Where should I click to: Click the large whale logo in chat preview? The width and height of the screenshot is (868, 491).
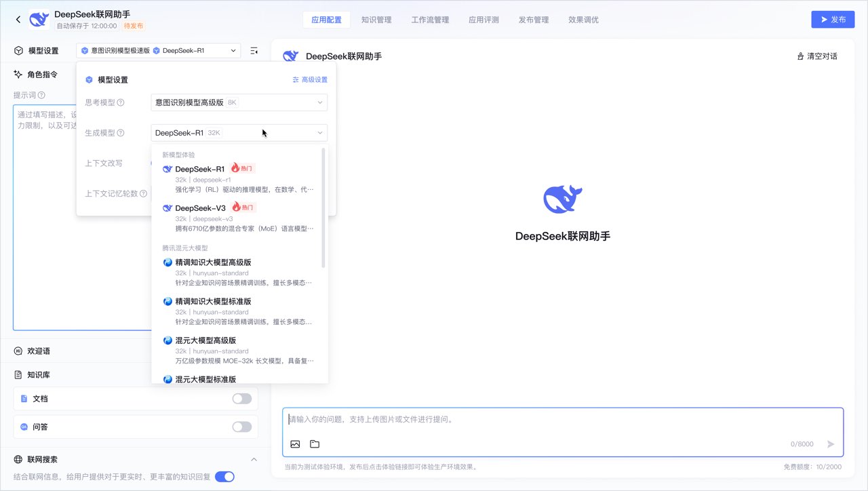tap(563, 199)
